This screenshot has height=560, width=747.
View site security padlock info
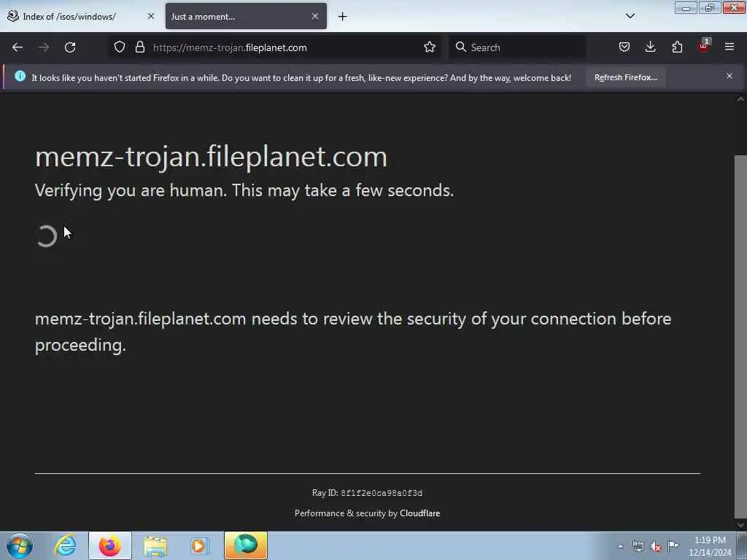pos(139,47)
